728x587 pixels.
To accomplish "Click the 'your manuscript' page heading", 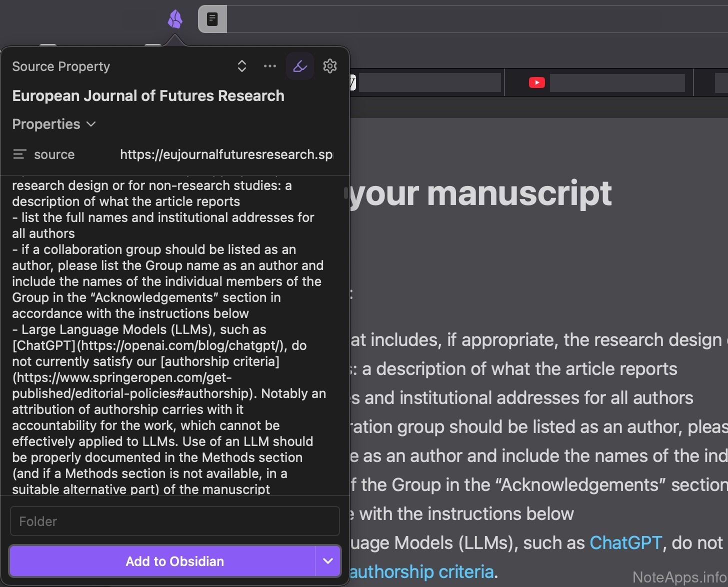I will 481,193.
